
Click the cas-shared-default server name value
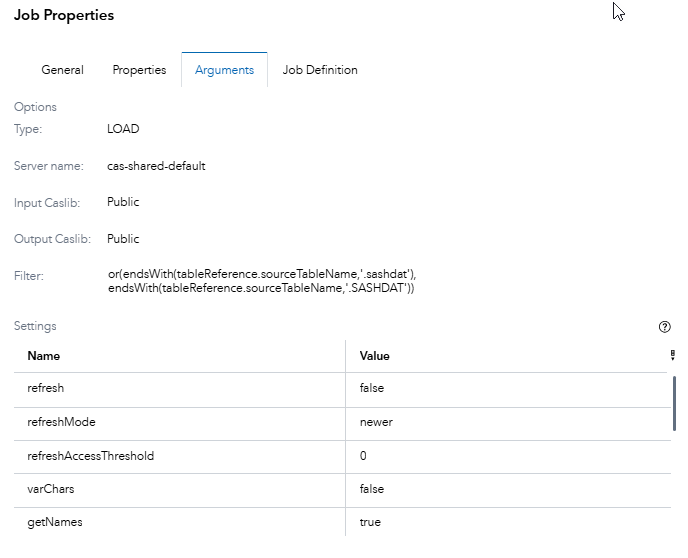(x=156, y=166)
